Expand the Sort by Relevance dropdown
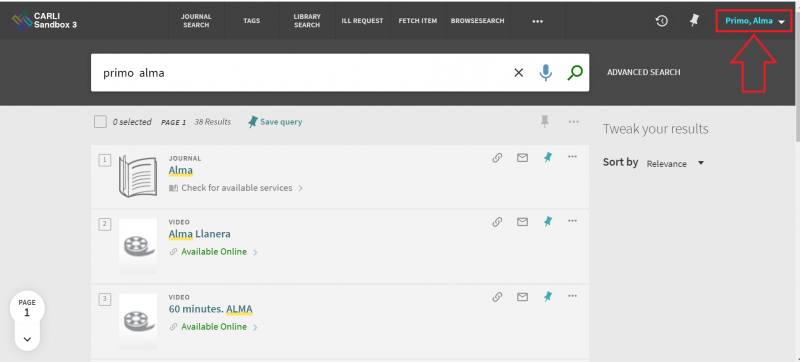This screenshot has width=800, height=362. 675,164
